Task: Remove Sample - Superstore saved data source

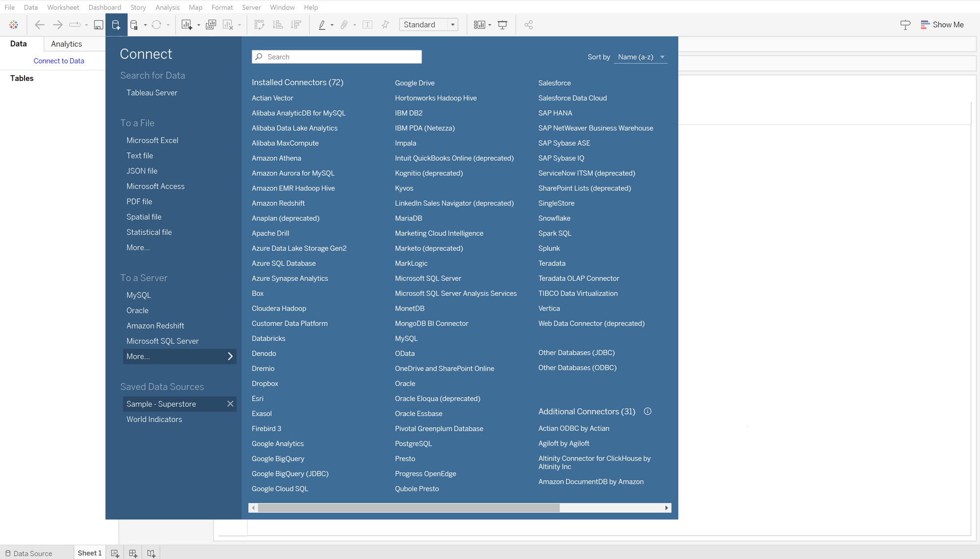Action: pyautogui.click(x=230, y=404)
